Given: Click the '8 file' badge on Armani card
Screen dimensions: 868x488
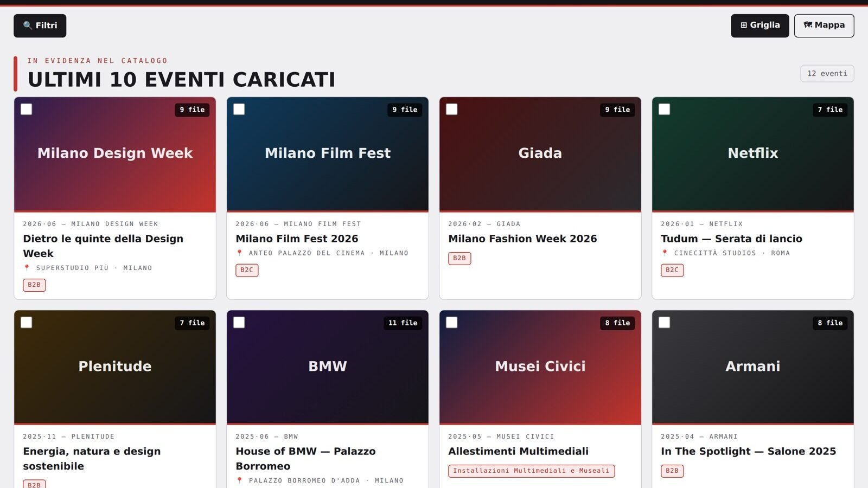Looking at the screenshot, I should click(x=830, y=323).
